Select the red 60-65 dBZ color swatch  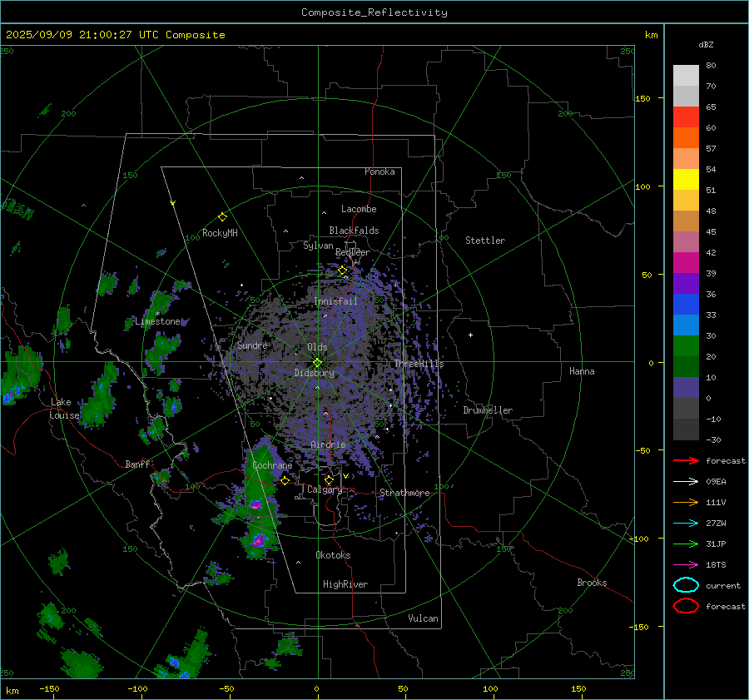tap(686, 117)
